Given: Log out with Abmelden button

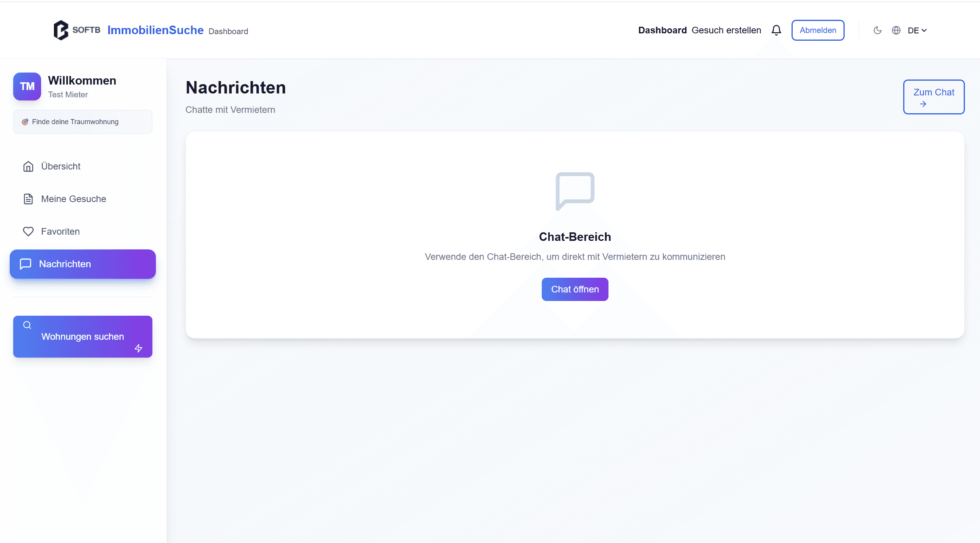Looking at the screenshot, I should 818,30.
